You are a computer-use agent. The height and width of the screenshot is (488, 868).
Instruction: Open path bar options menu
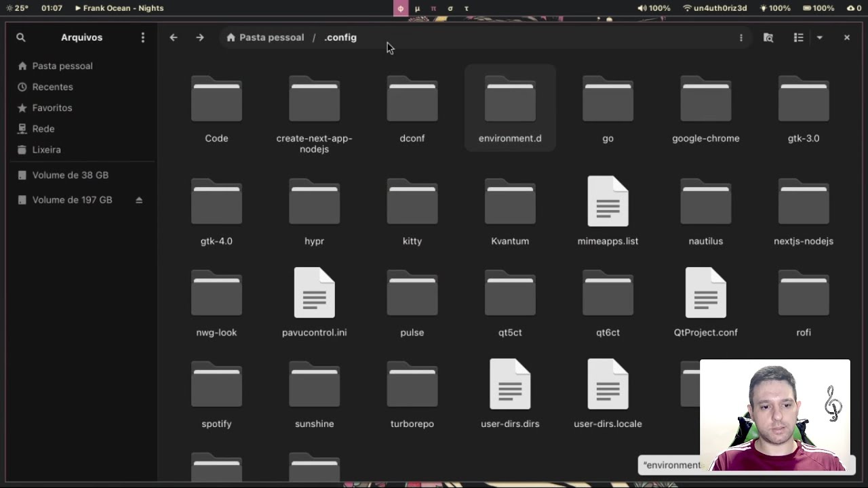tap(741, 37)
